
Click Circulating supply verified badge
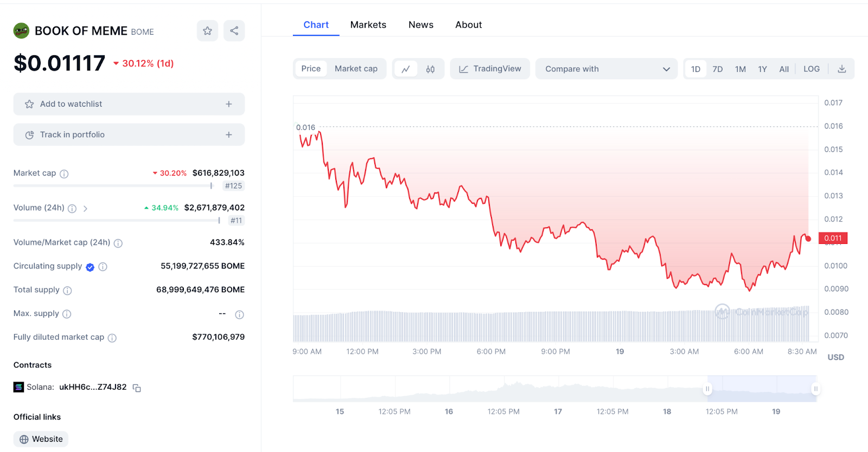click(x=90, y=267)
